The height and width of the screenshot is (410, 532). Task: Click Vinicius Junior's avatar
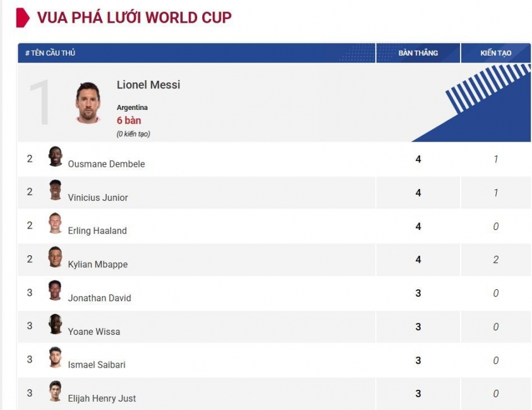(x=56, y=190)
